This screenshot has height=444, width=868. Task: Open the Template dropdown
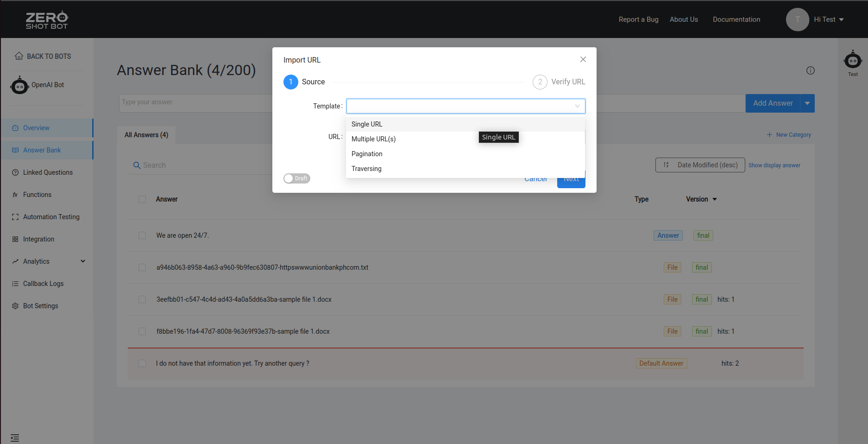(x=465, y=106)
